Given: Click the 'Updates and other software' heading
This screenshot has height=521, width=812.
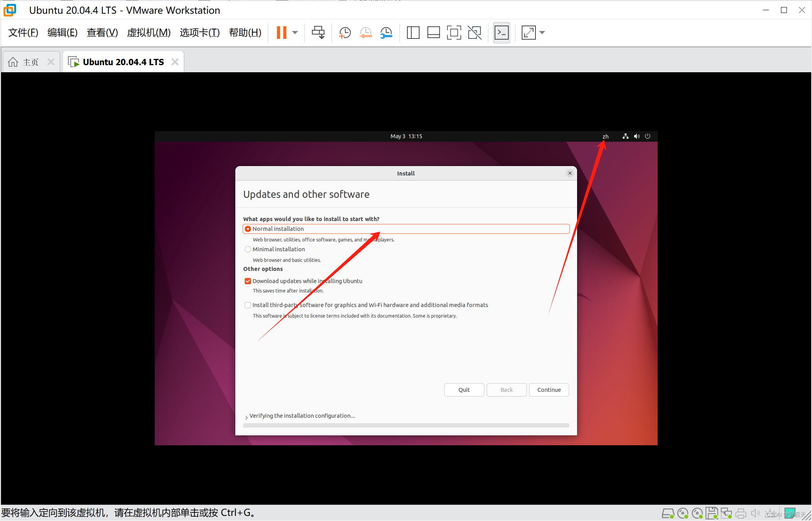Looking at the screenshot, I should click(x=306, y=194).
